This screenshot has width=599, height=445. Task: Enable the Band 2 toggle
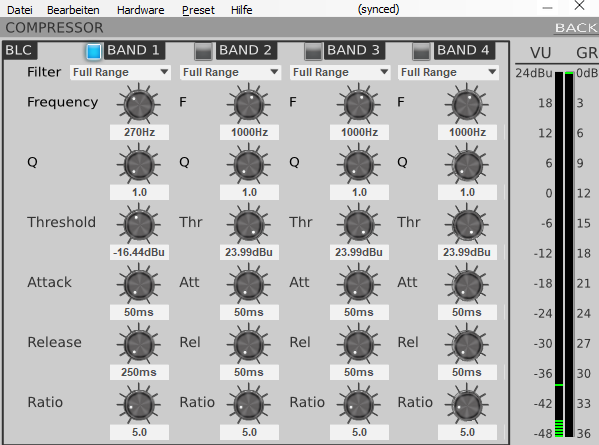tap(203, 51)
